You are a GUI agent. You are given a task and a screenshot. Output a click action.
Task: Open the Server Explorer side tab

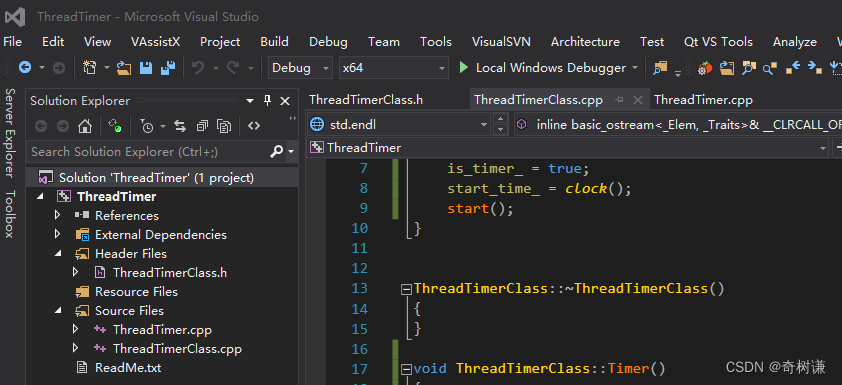pos(9,133)
